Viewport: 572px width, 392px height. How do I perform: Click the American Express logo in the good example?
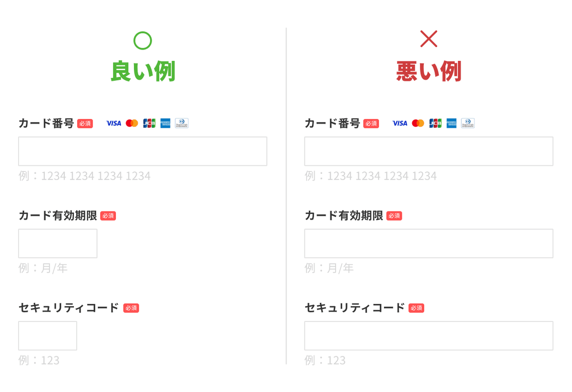pyautogui.click(x=165, y=123)
